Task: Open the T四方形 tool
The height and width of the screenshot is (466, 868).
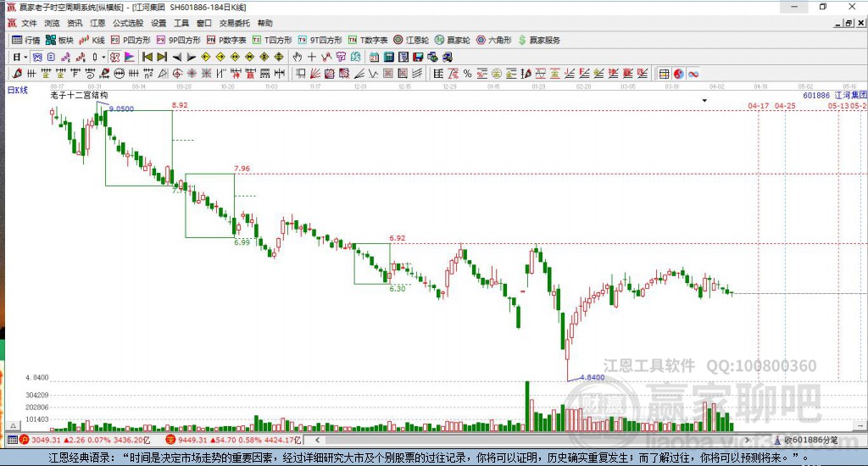Action: (272, 40)
